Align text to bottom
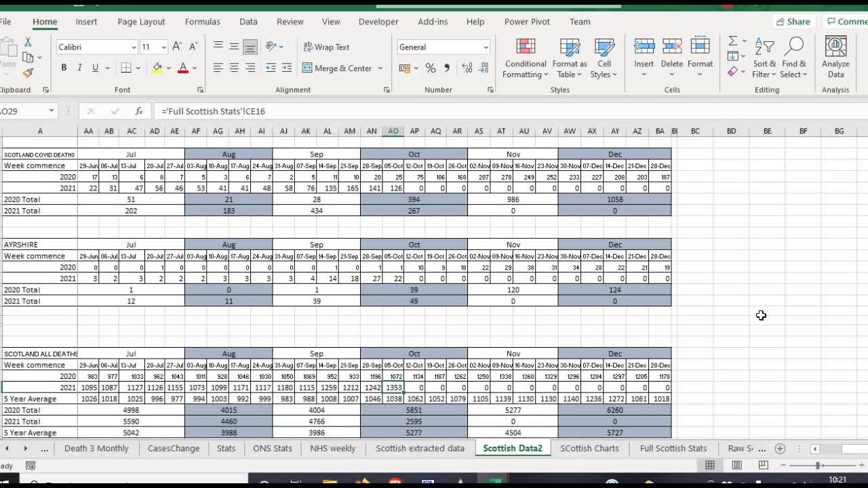The image size is (868, 488). pos(250,47)
